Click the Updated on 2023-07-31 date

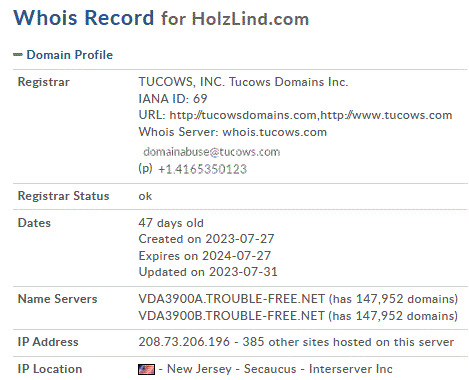[208, 272]
